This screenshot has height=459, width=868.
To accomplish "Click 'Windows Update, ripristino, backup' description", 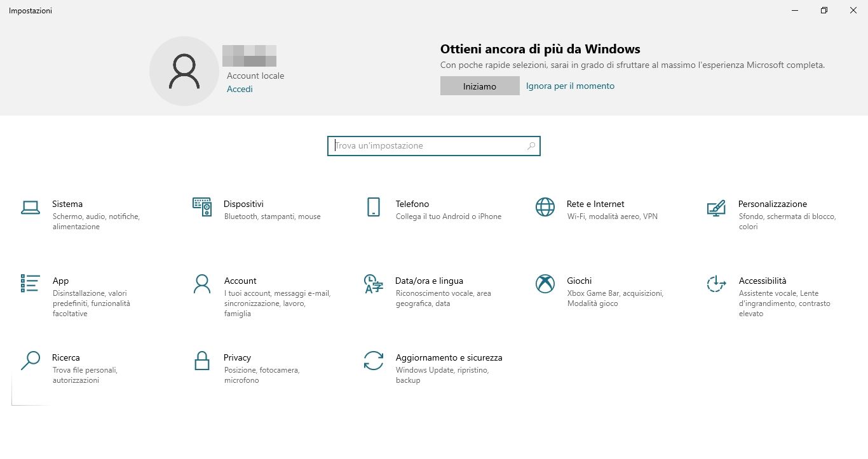I will click(x=442, y=375).
